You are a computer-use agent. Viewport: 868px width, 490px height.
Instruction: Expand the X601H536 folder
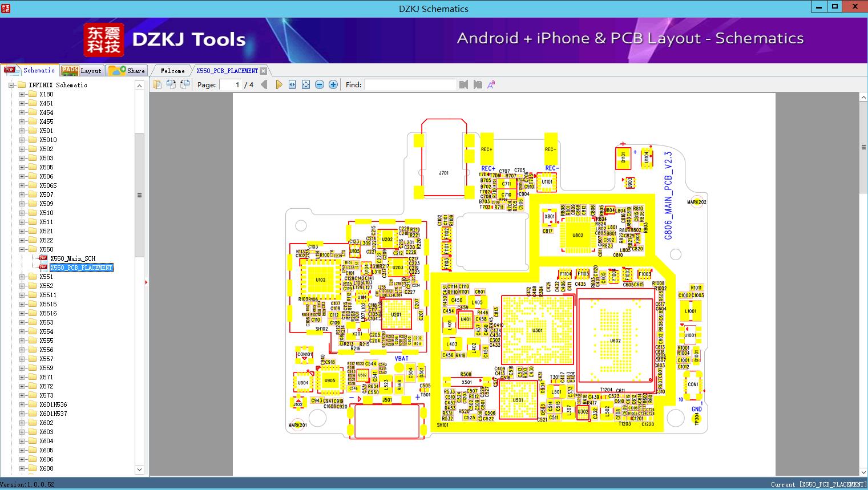coord(22,404)
